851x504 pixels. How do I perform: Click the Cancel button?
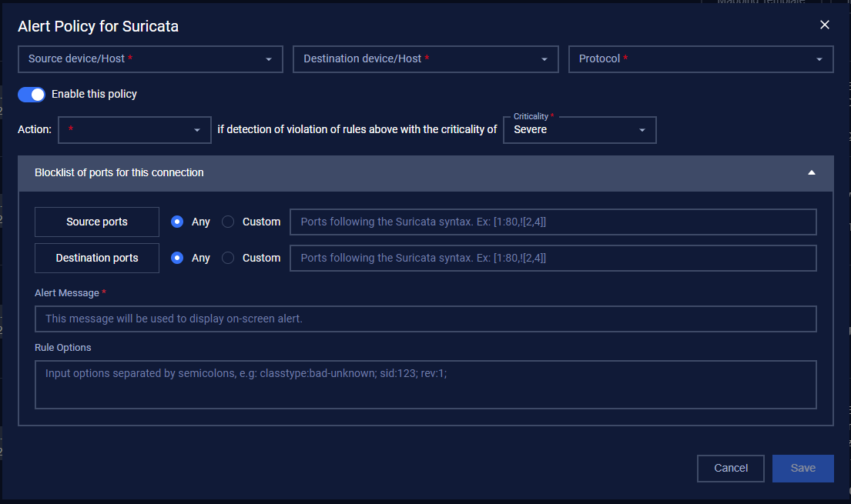tap(731, 468)
